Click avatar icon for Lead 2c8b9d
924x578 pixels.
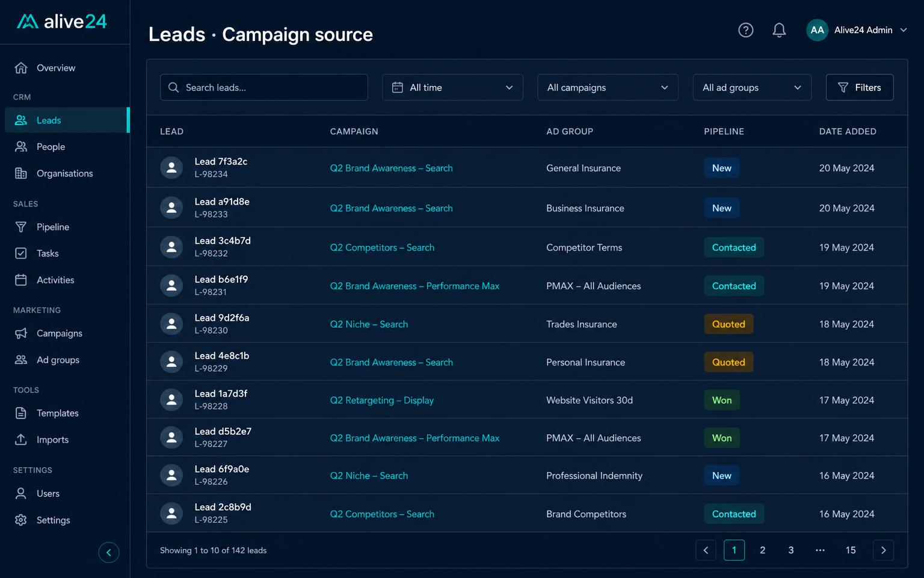171,514
